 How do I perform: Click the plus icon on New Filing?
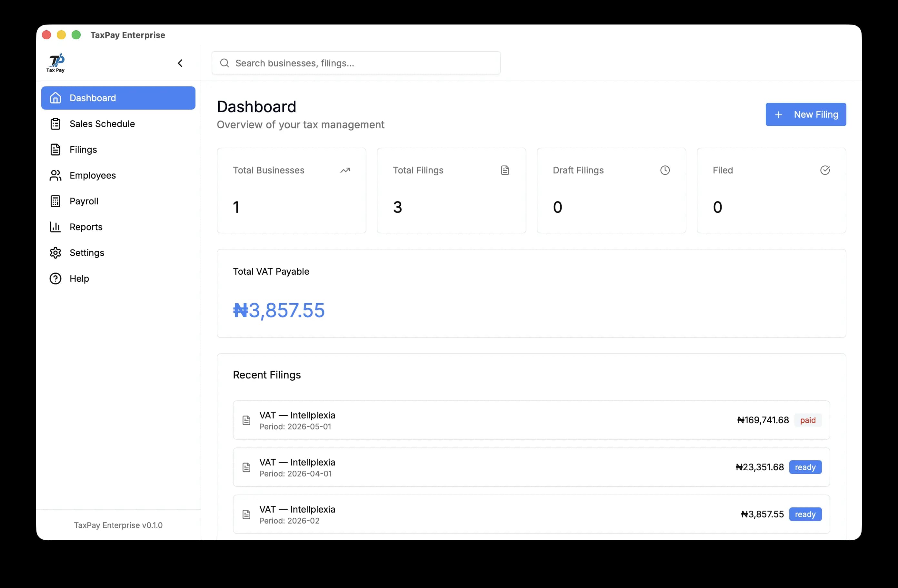pos(778,115)
